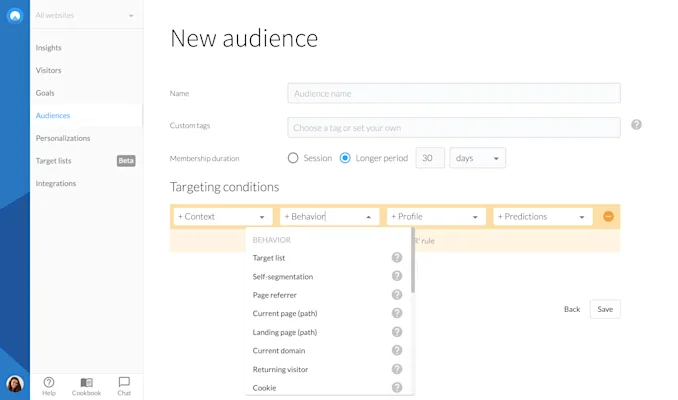This screenshot has height=400, width=678.
Task: Click the membership duration number field
Action: 430,158
